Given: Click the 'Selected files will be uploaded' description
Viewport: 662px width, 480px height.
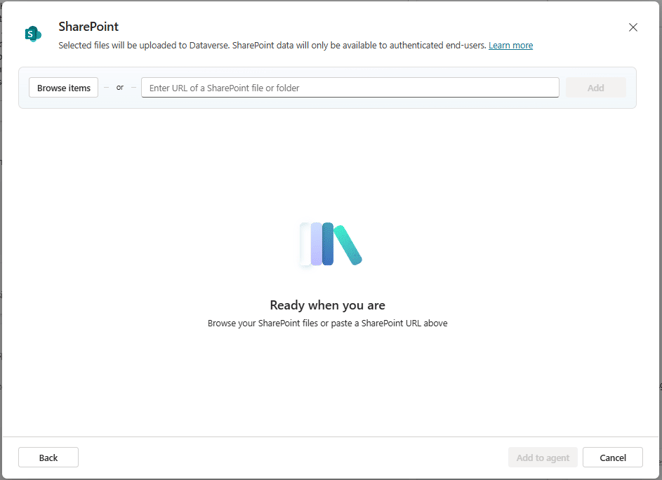Looking at the screenshot, I should click(x=272, y=45).
